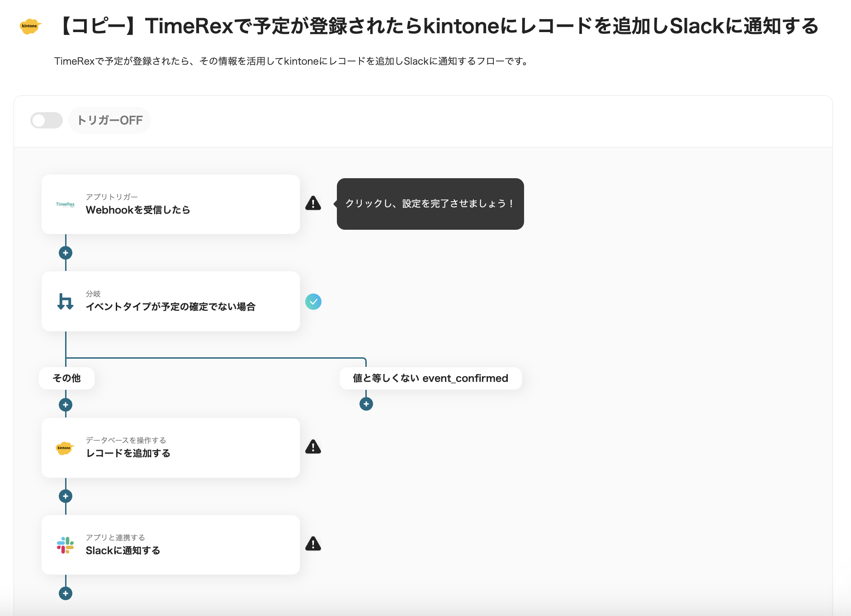Select the 値と等しくない event_confirmed branch label
Screen dimensions: 851x616
(x=430, y=378)
